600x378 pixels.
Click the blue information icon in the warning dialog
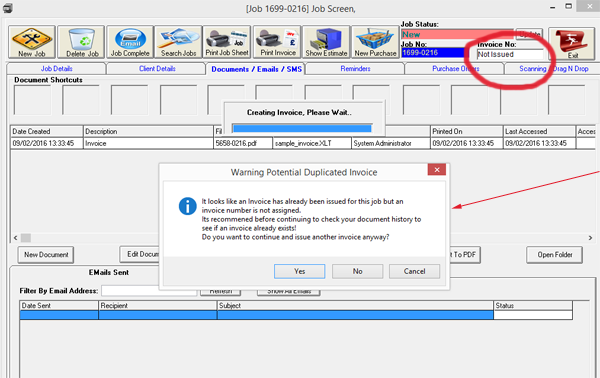[x=188, y=206]
